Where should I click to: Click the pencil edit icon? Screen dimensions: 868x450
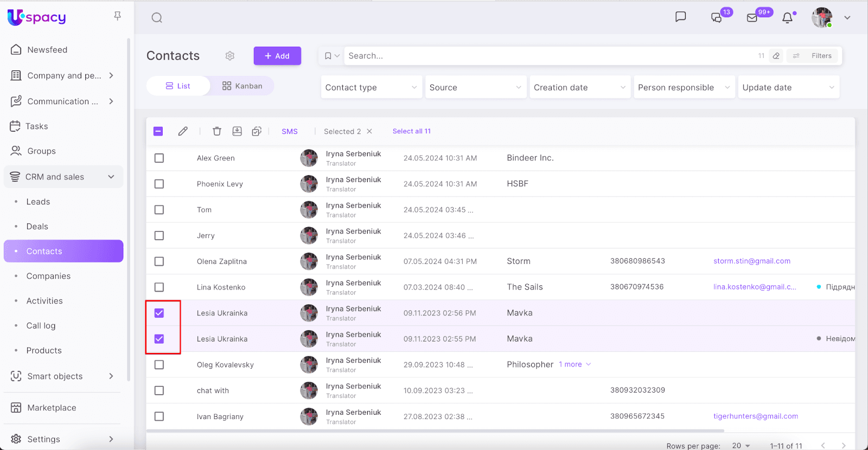(x=183, y=131)
